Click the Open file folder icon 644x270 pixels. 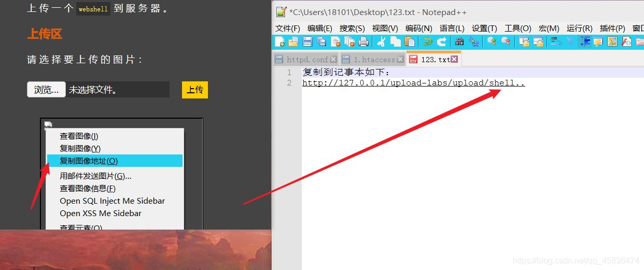[x=293, y=42]
